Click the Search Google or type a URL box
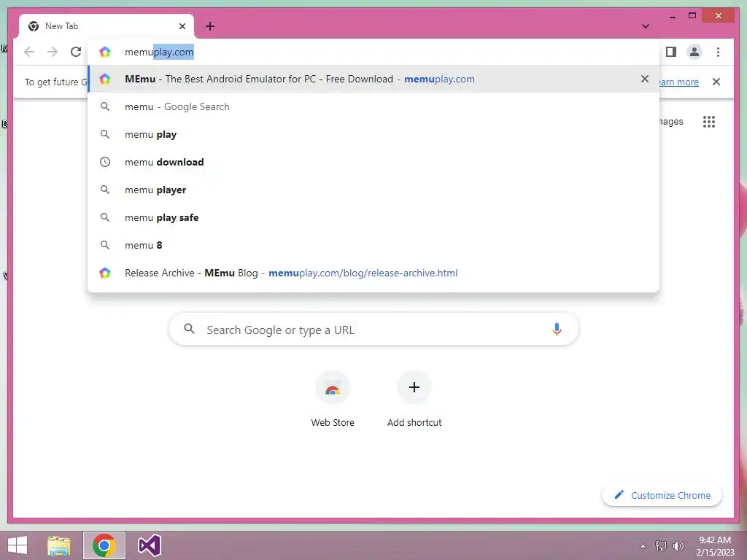 pos(373,330)
